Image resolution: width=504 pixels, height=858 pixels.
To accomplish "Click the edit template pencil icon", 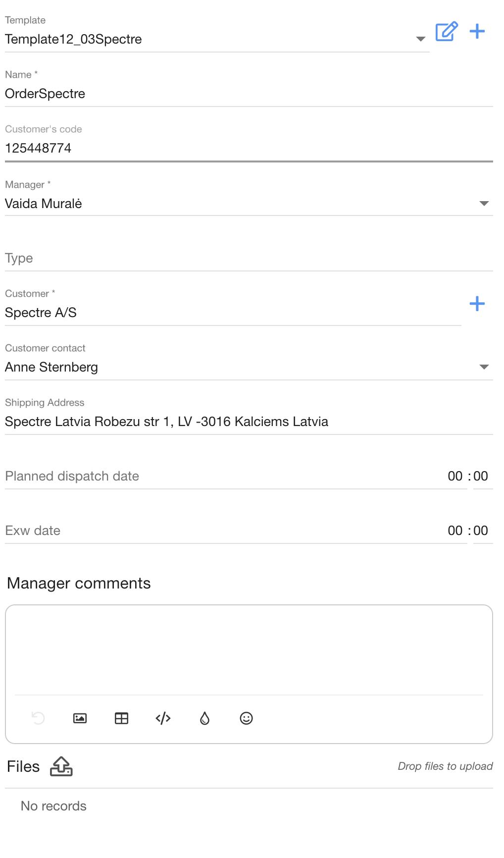I will click(446, 32).
